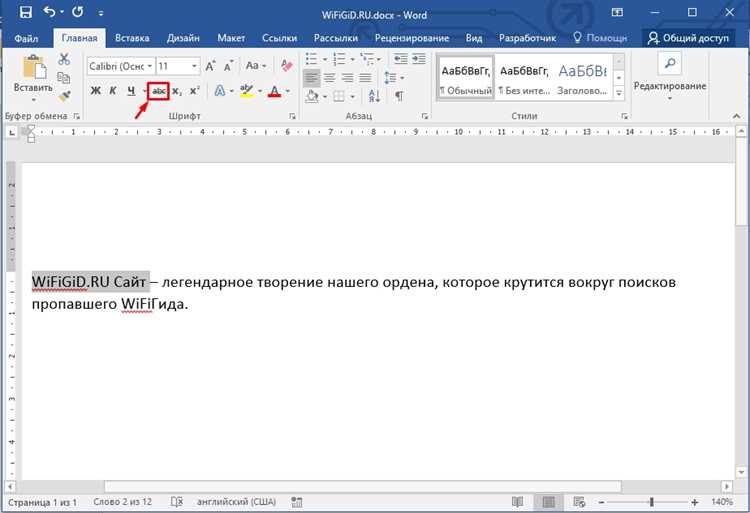Click the Sort A-Z icon
The width and height of the screenshot is (750, 513).
(374, 97)
